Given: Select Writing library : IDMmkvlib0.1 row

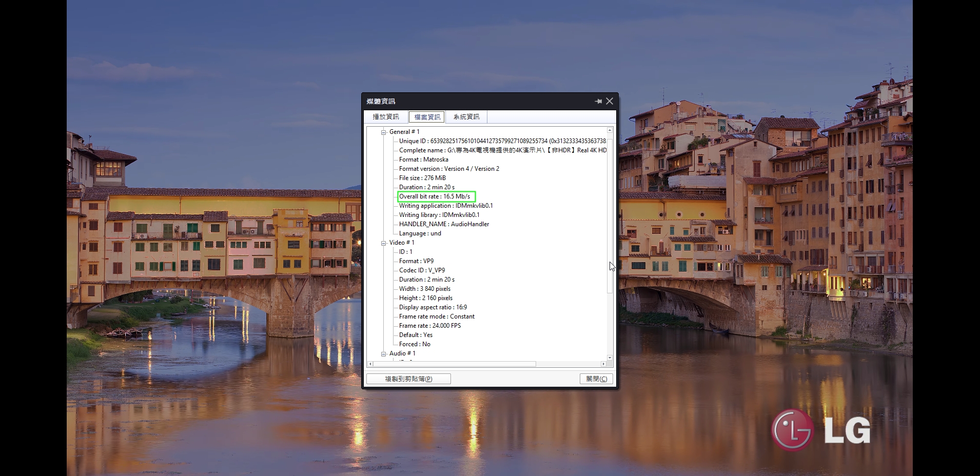Looking at the screenshot, I should pyautogui.click(x=439, y=215).
